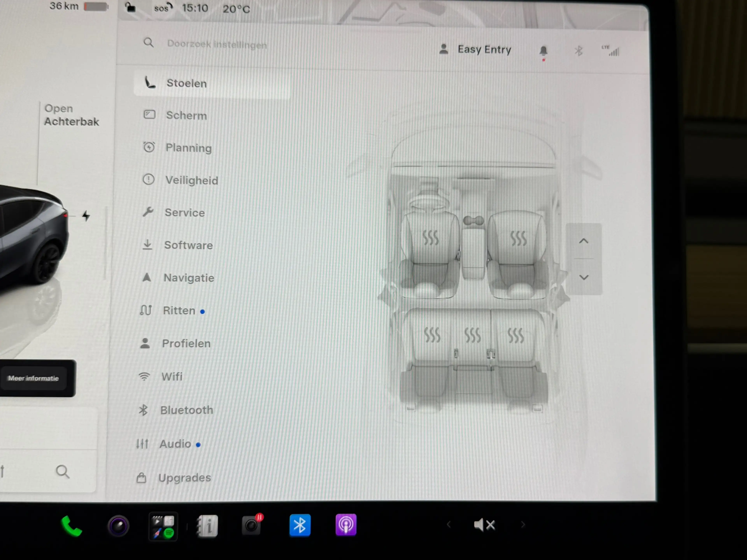Click the search magnifier icon in settings
The width and height of the screenshot is (747, 560).
point(149,43)
